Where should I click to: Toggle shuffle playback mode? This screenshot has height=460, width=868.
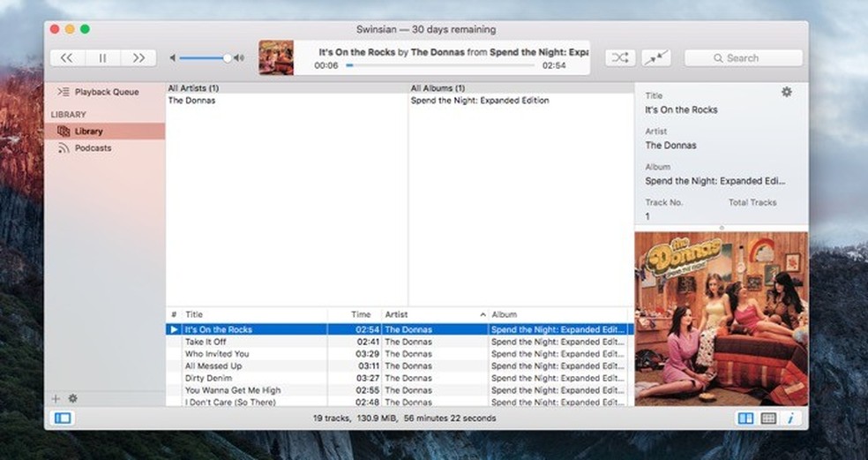619,58
